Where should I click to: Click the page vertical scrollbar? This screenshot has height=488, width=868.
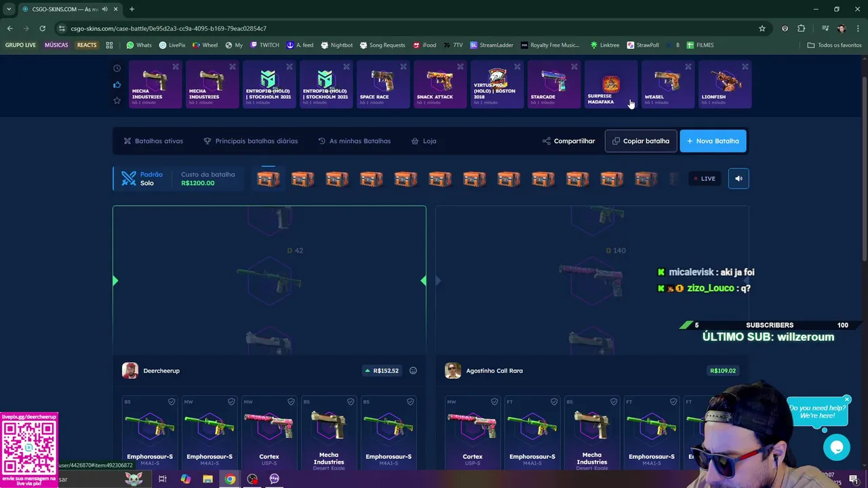(865, 169)
